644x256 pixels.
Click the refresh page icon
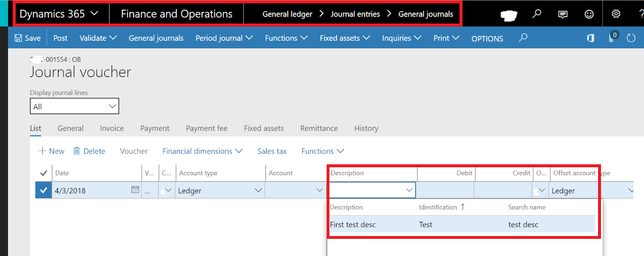click(x=631, y=38)
